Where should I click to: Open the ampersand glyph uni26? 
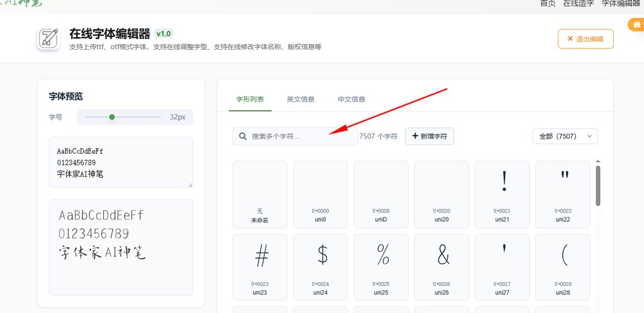click(x=441, y=268)
